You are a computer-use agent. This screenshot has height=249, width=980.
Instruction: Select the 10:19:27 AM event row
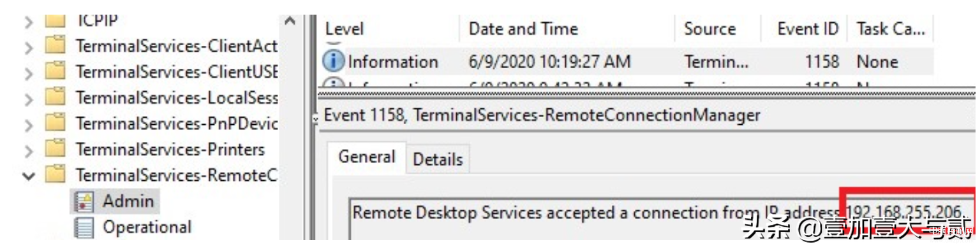coord(628,62)
